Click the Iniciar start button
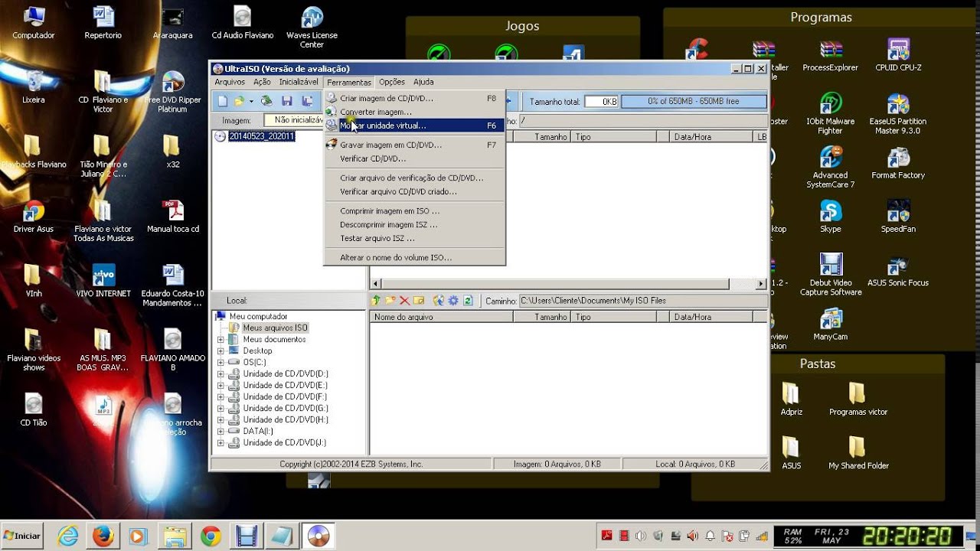The height and width of the screenshot is (551, 980). point(22,536)
